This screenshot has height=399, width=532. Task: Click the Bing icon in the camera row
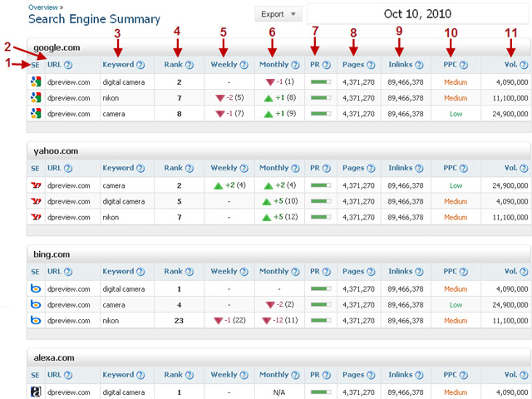35,304
